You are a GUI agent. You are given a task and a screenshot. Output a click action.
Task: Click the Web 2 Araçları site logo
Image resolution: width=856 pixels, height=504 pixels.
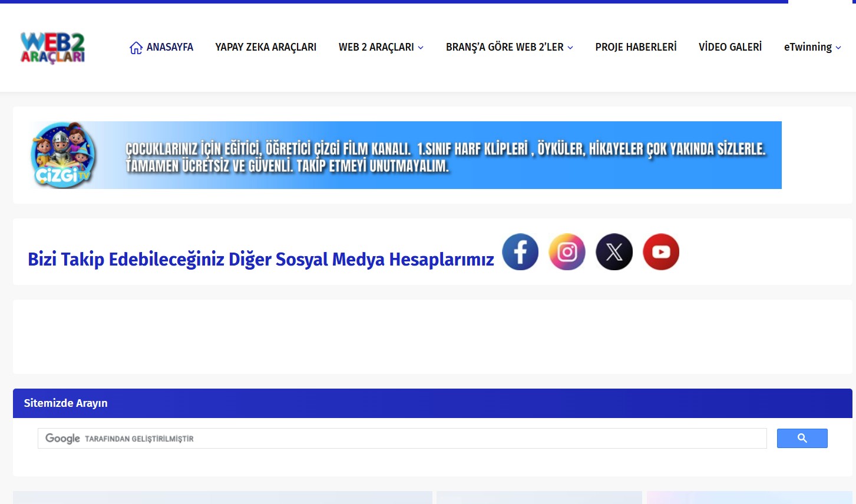[x=52, y=47]
